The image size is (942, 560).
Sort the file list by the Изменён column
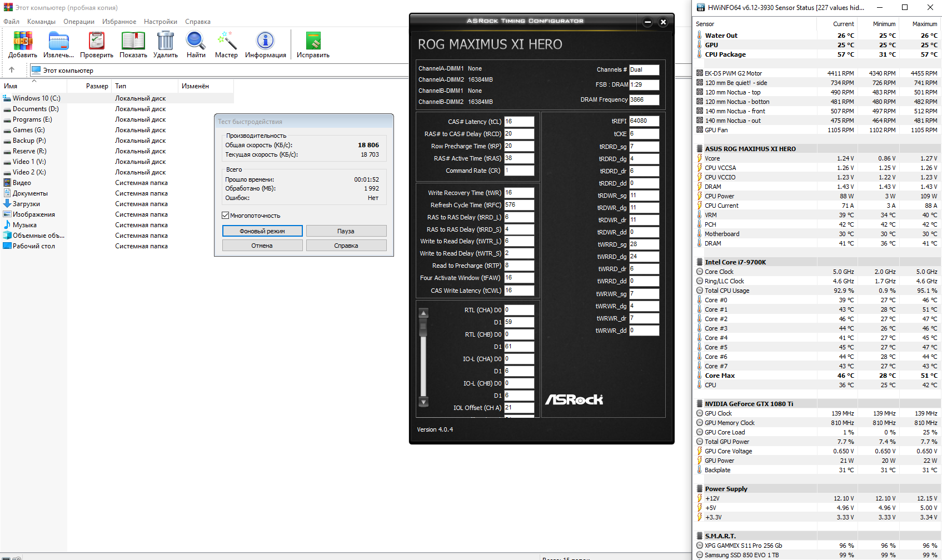coord(206,86)
